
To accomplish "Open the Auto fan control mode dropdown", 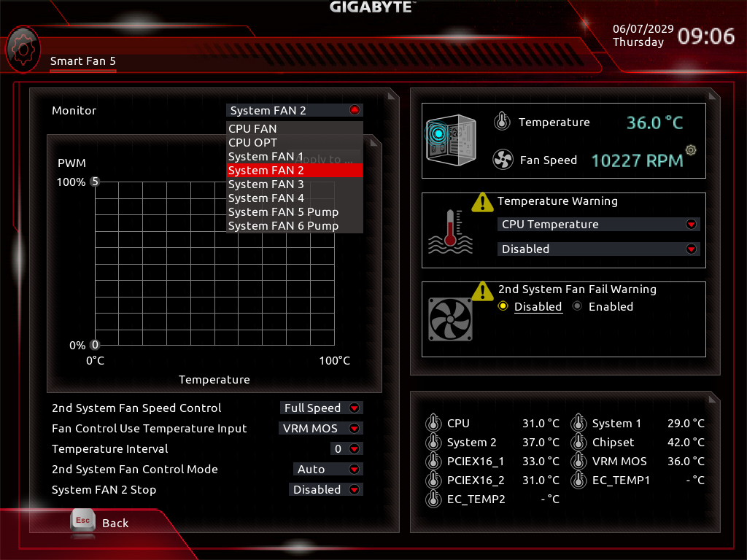I will pyautogui.click(x=328, y=470).
